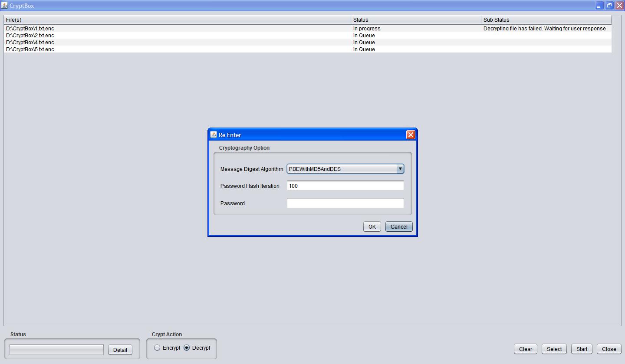Image resolution: width=625 pixels, height=364 pixels.
Task: Select row D:\CryptBox\5.txt.enc
Action: [308, 49]
